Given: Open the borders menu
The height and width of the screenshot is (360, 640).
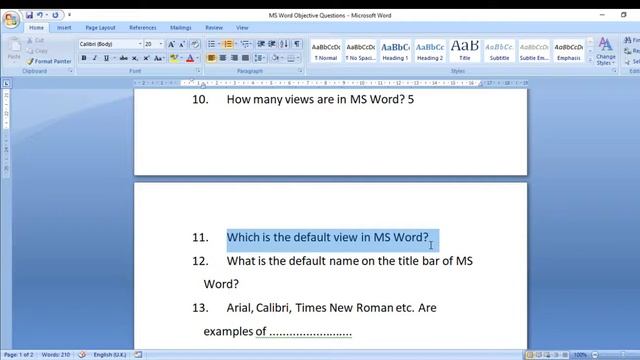Looking at the screenshot, I should click(293, 58).
